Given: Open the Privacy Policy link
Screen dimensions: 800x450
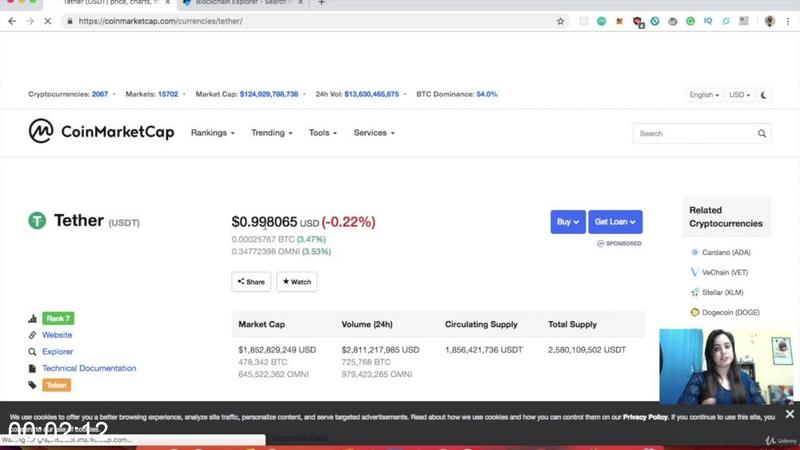Looking at the screenshot, I should click(645, 417).
